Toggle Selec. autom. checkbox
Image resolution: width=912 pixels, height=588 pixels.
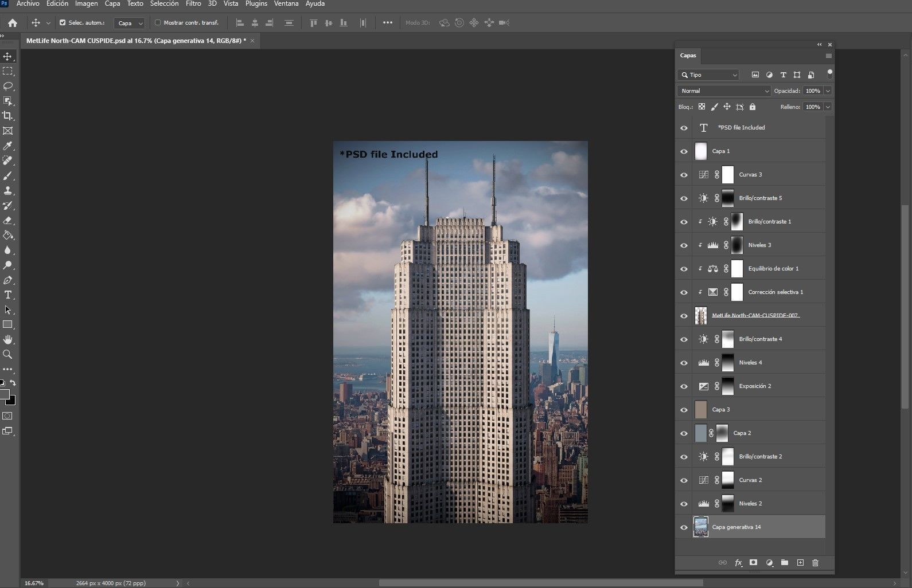click(x=63, y=23)
